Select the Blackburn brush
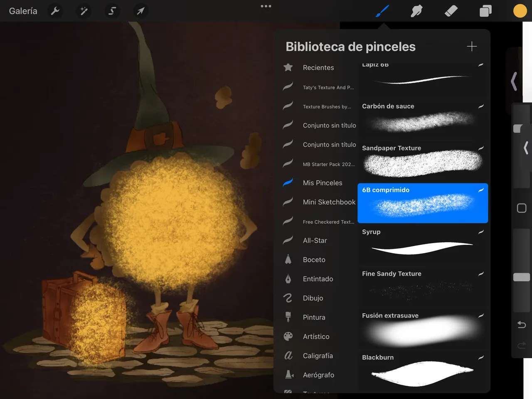The image size is (532, 399). (x=423, y=371)
